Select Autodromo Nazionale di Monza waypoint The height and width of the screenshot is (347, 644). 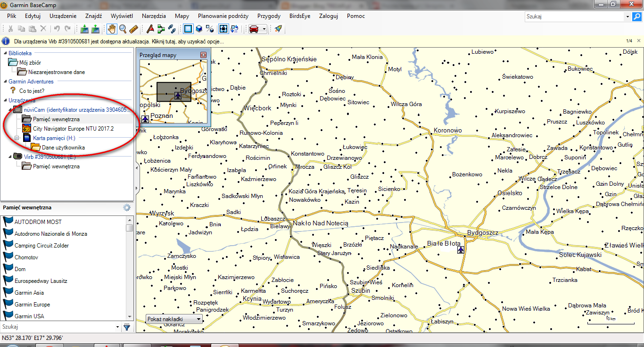[x=51, y=234]
